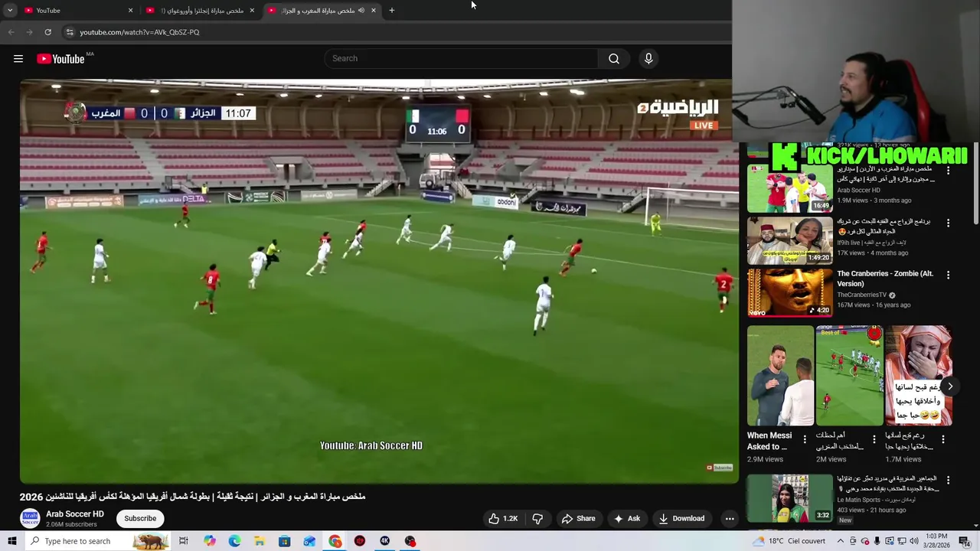The image size is (980, 551).
Task: Reload the page in the browser
Action: click(x=47, y=32)
